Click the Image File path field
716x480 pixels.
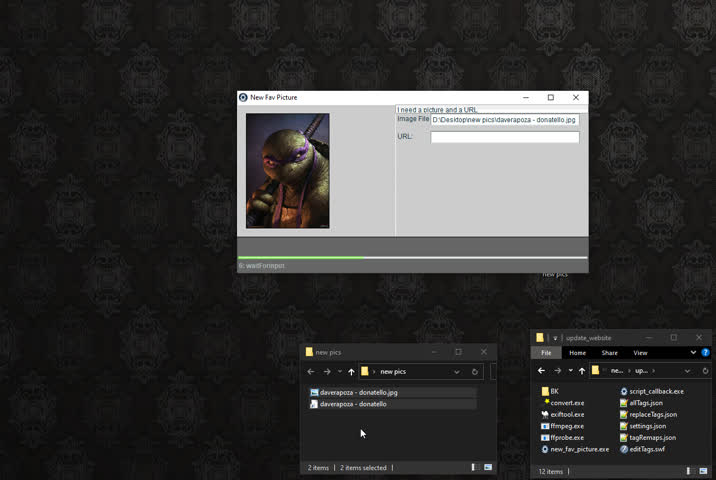coord(504,120)
